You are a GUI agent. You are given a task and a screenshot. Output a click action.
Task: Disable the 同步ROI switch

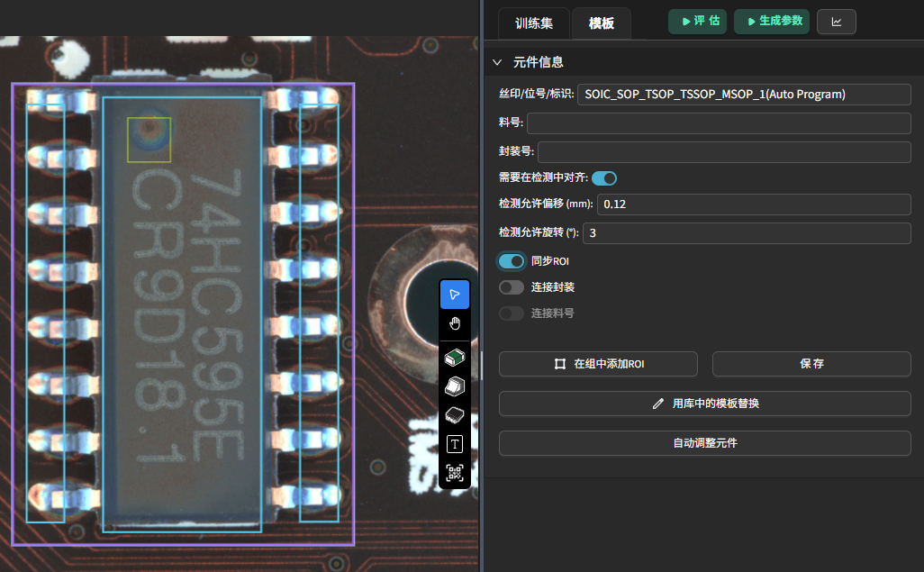click(x=512, y=261)
